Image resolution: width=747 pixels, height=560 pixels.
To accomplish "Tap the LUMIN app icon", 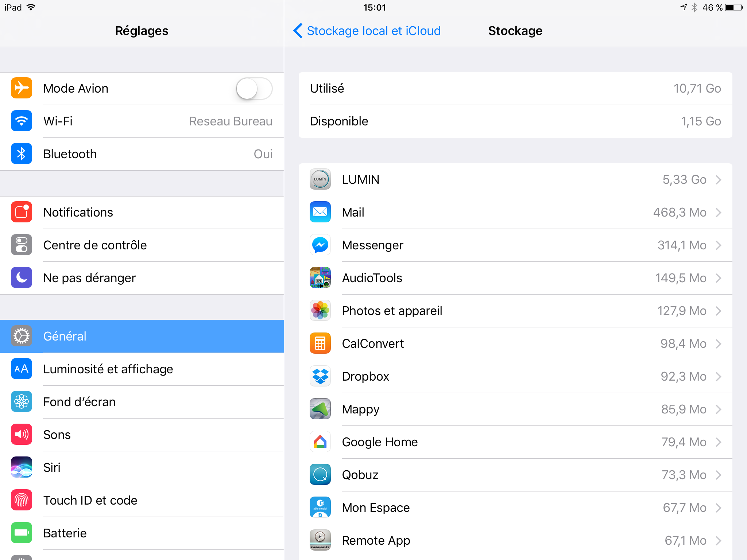I will tap(320, 179).
